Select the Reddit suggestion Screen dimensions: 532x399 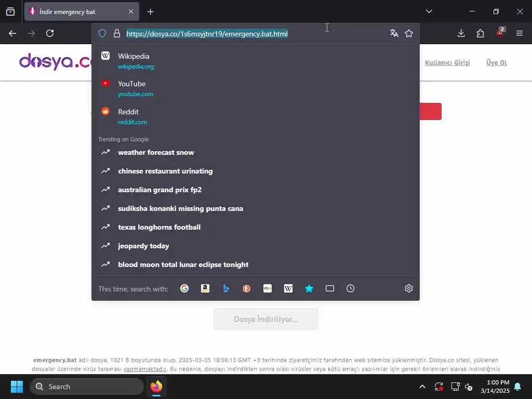(256, 116)
